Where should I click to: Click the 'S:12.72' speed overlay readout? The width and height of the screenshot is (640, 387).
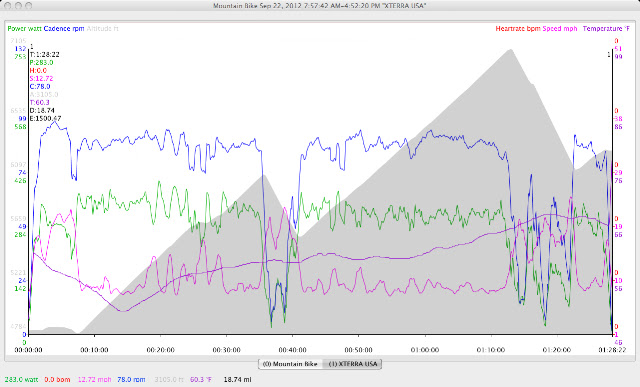click(x=41, y=78)
